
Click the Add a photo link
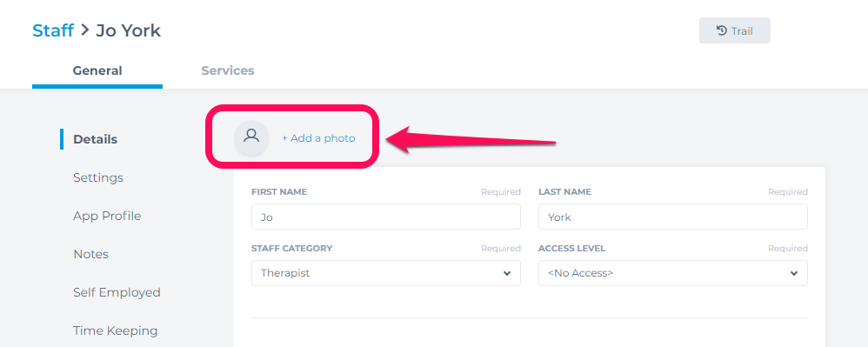318,138
